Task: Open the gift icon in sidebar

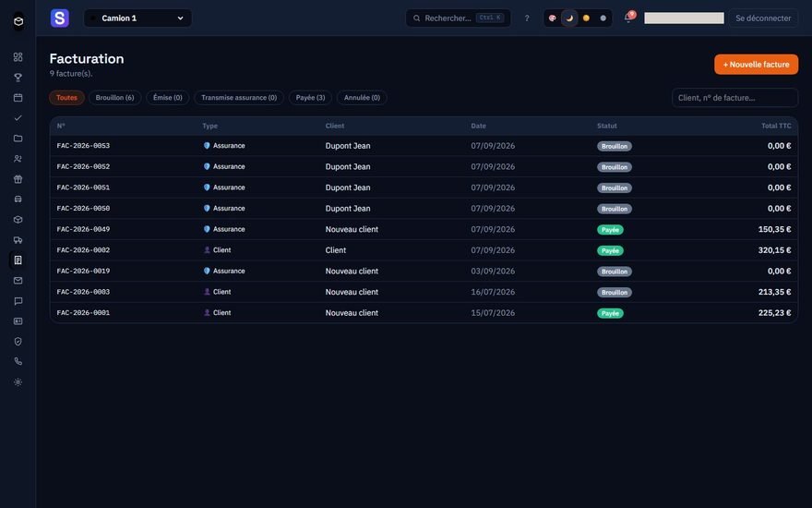Action: pyautogui.click(x=18, y=179)
